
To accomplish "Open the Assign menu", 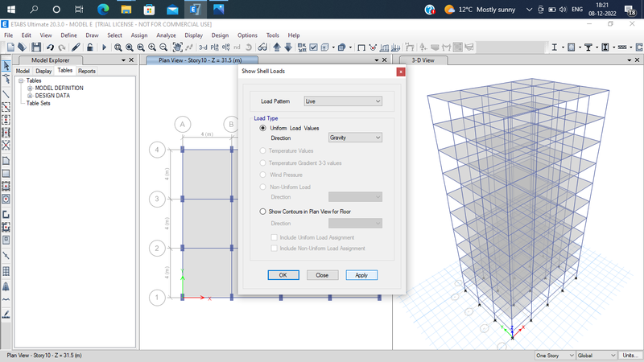I will coord(138,35).
